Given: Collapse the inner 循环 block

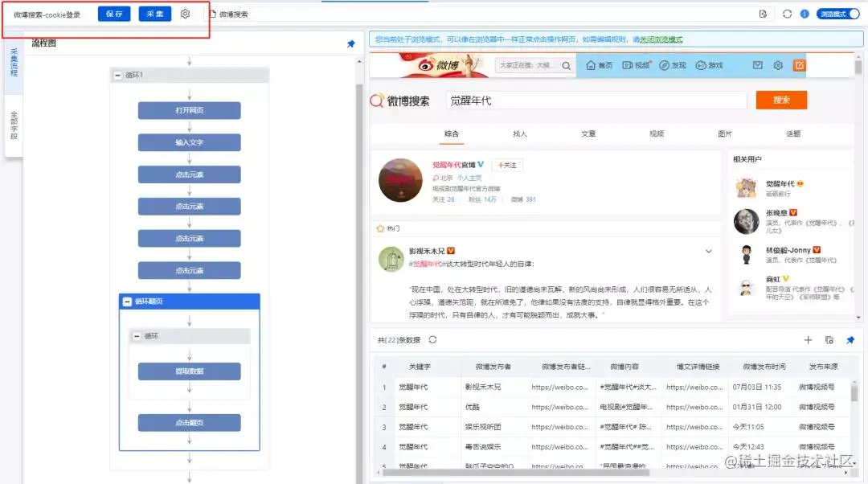Looking at the screenshot, I should 136,336.
